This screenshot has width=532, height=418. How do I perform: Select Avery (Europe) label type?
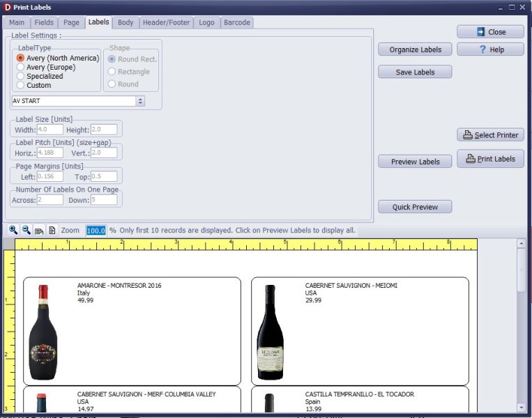click(x=21, y=67)
